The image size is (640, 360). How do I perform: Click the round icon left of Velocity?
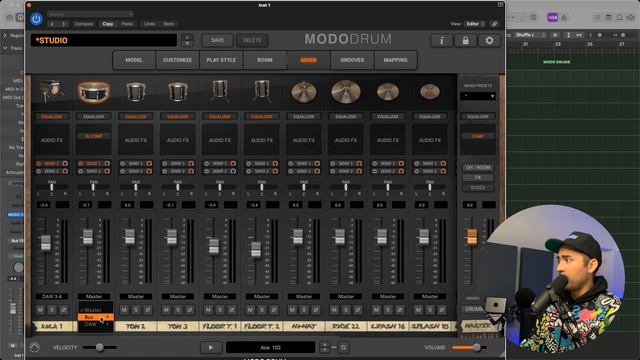point(35,347)
